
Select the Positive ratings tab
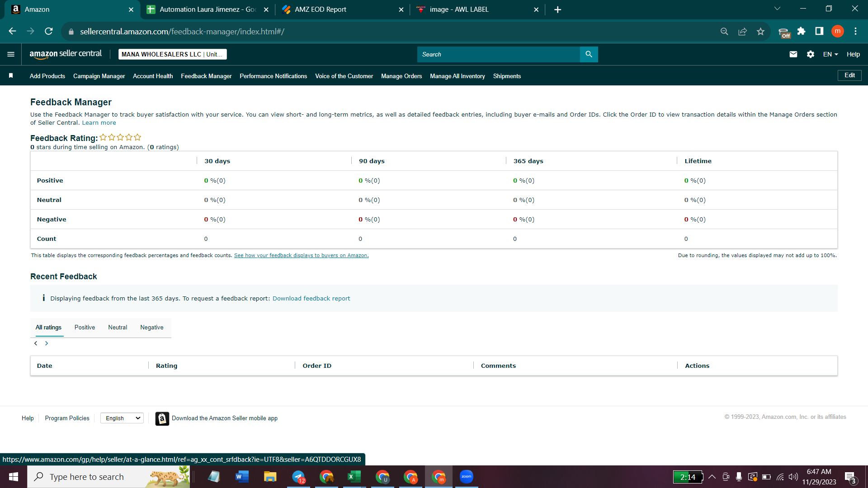pyautogui.click(x=85, y=328)
